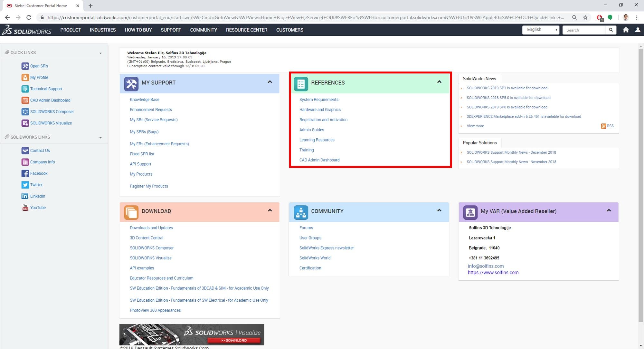Viewport: 644px width, 349px height.
Task: Open the Twitter icon in sidebar
Action: click(25, 185)
